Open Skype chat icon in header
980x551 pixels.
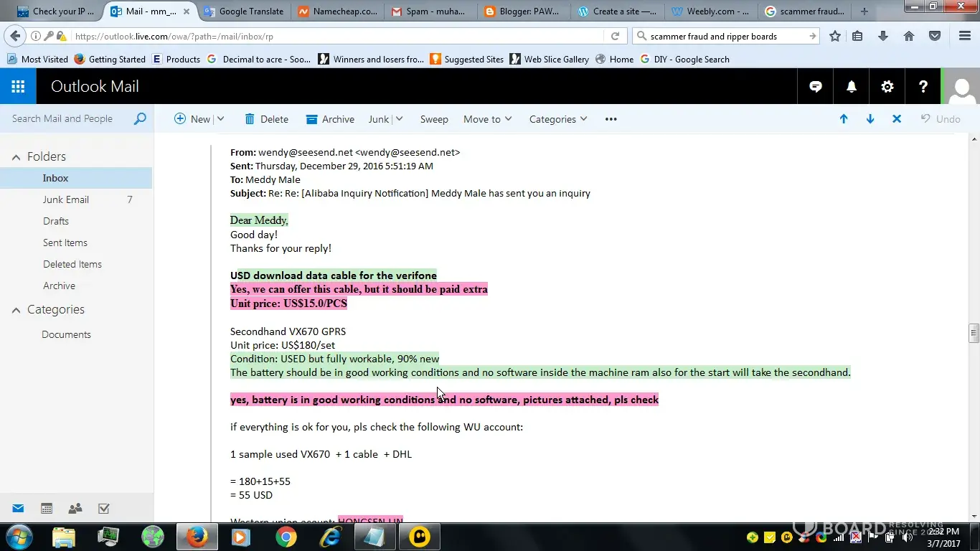pyautogui.click(x=816, y=87)
